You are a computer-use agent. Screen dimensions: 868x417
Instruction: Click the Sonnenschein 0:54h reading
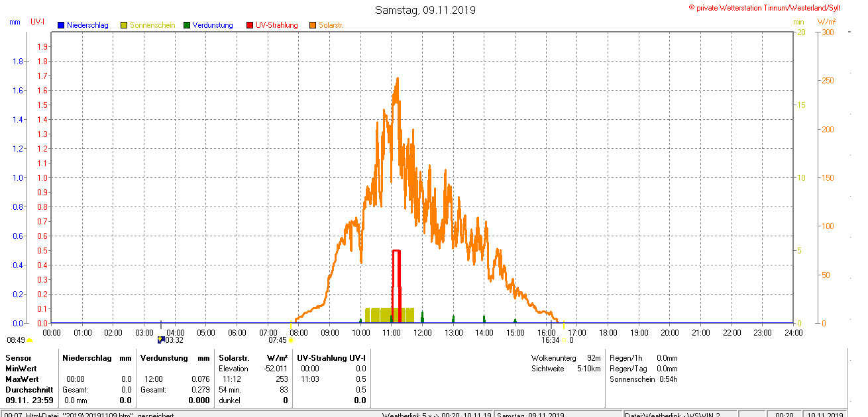[x=643, y=379]
